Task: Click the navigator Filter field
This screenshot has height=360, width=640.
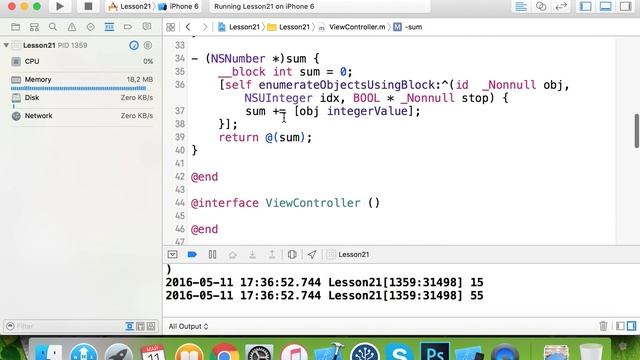Action: pos(65,326)
